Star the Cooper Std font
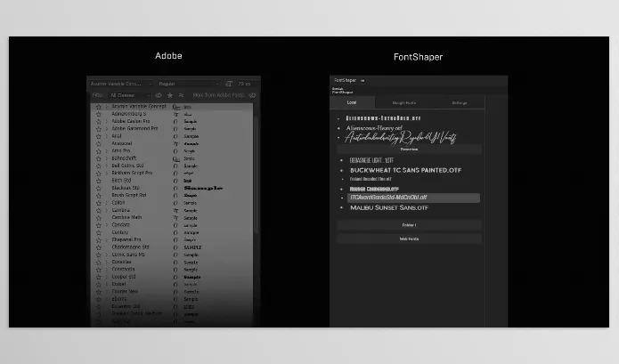The image size is (619, 364). coord(99,277)
